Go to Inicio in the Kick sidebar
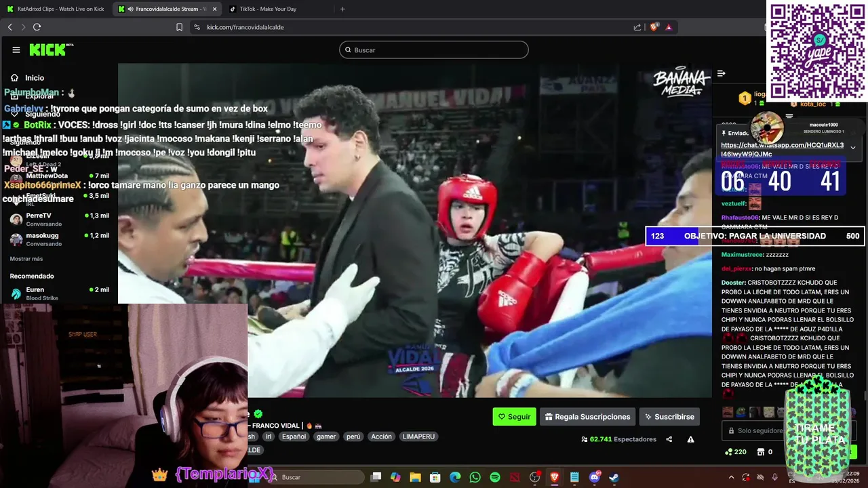The width and height of the screenshot is (868, 488). (28, 78)
